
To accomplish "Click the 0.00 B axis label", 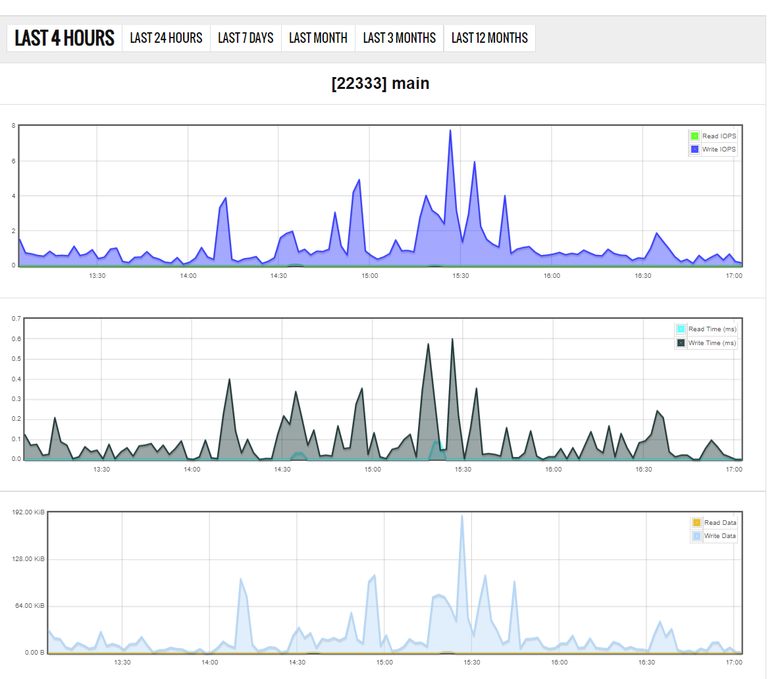I will click(34, 653).
